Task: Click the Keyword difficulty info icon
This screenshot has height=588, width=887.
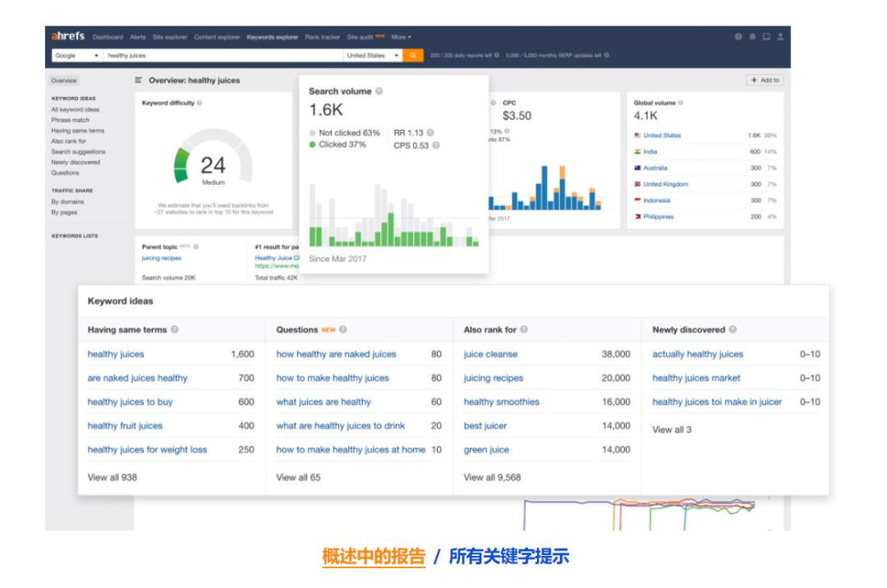Action: coord(200,103)
